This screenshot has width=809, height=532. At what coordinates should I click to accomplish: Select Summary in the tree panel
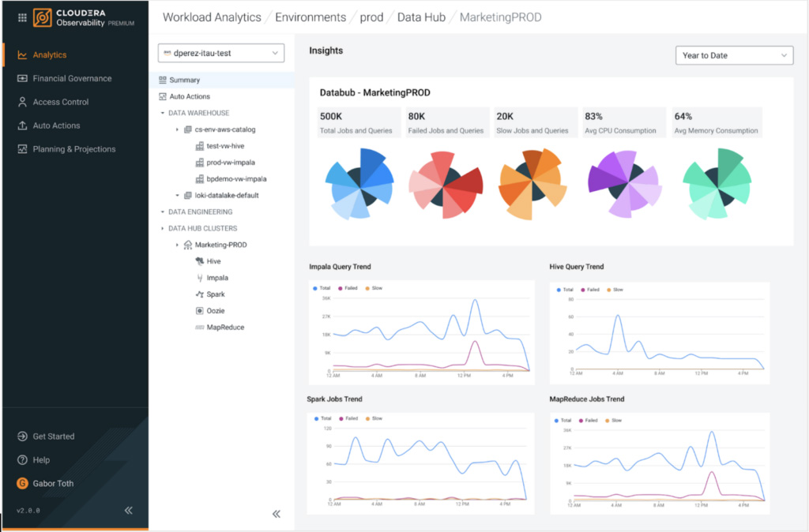[184, 80]
